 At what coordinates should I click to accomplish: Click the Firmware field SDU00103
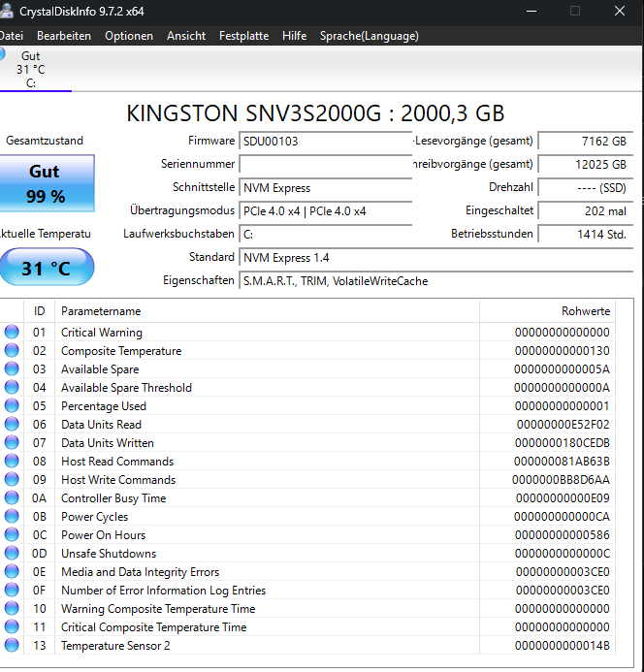coord(325,141)
